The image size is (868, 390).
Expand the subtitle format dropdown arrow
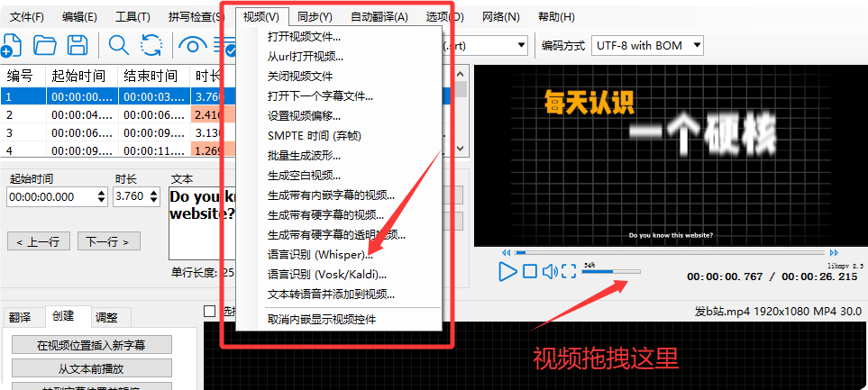521,45
